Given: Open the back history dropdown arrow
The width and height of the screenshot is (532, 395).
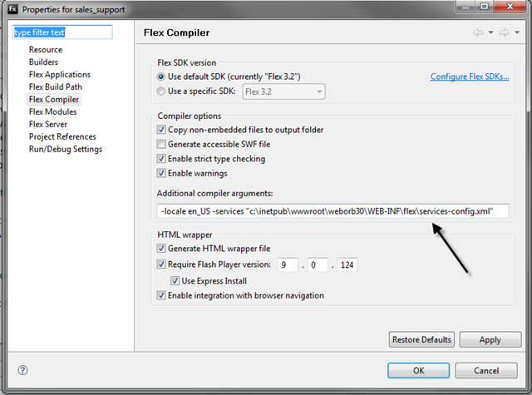Looking at the screenshot, I should pyautogui.click(x=490, y=32).
